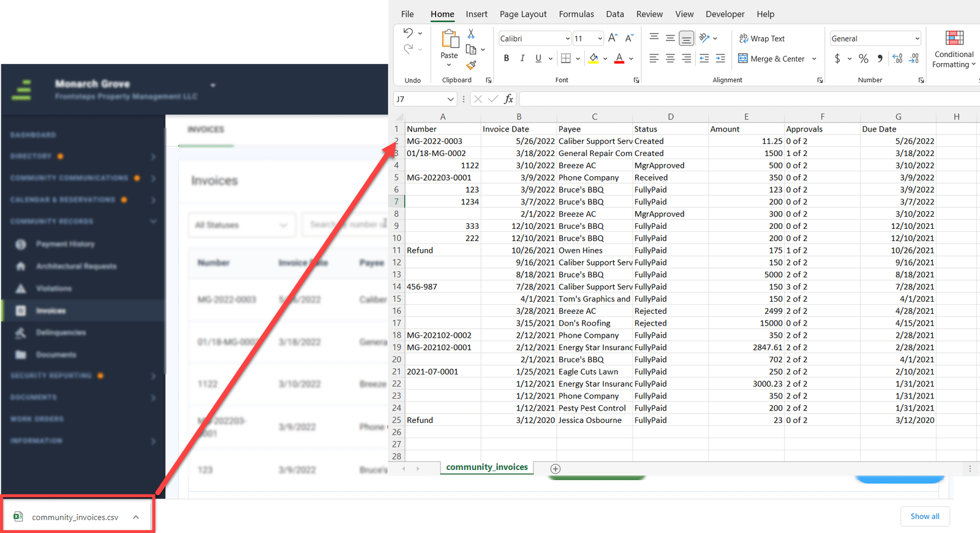Screen dimensions: 980x533
Task: Click the Increase Indent icon
Action: 720,59
